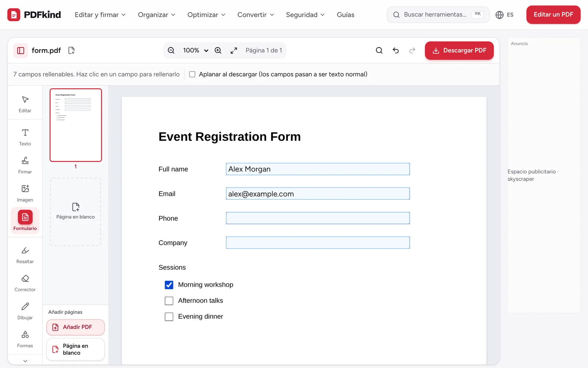
Task: Choose the Firmar signature tool
Action: point(25,165)
